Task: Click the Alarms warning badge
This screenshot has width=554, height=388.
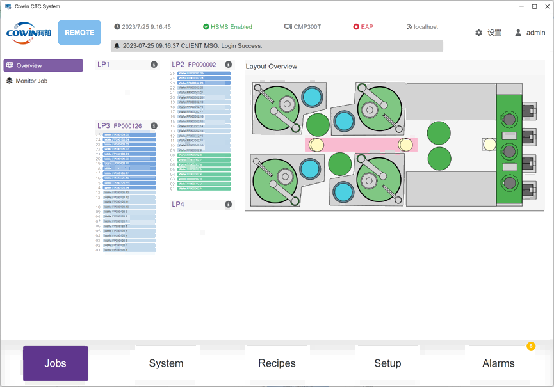Action: pos(531,346)
